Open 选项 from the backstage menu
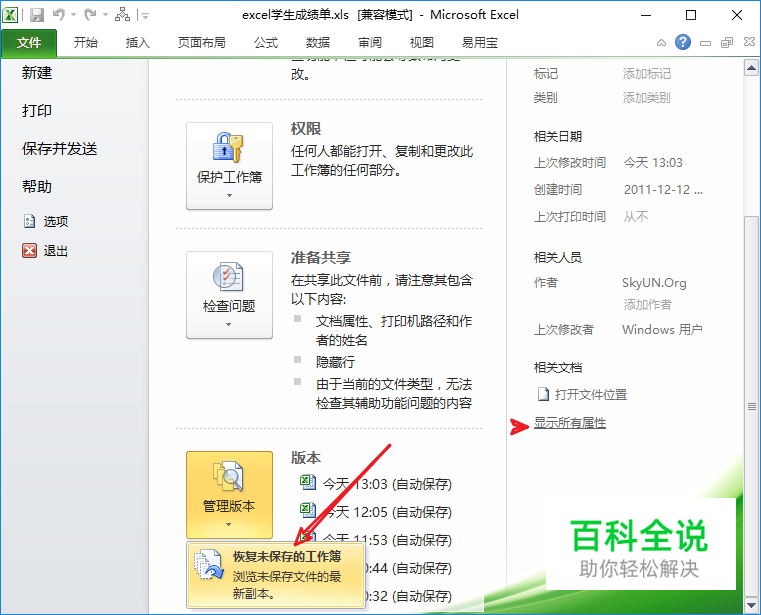761x615 pixels. [x=46, y=221]
